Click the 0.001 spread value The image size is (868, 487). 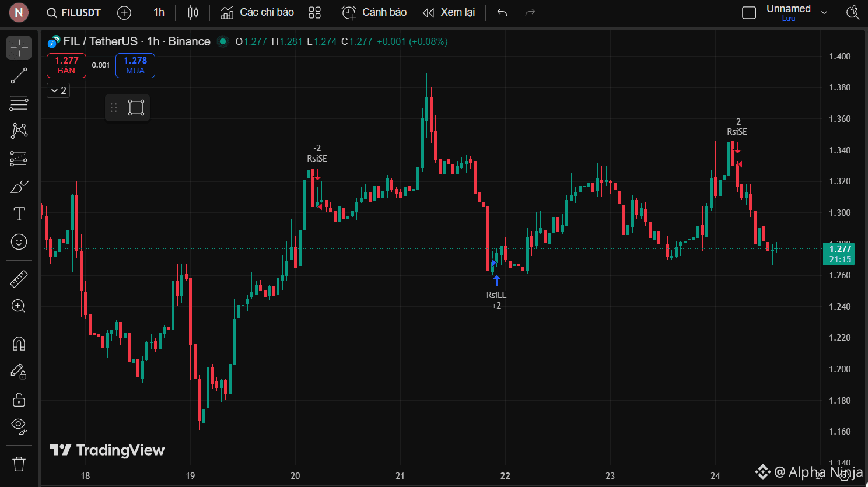[101, 65]
